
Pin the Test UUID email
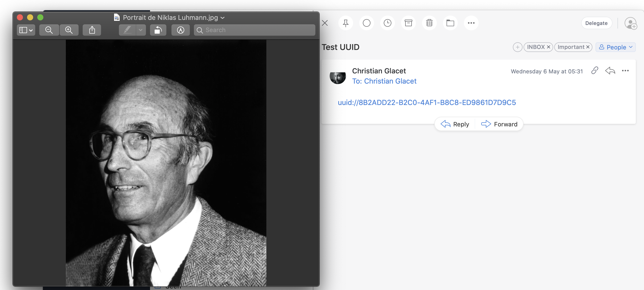pyautogui.click(x=345, y=23)
